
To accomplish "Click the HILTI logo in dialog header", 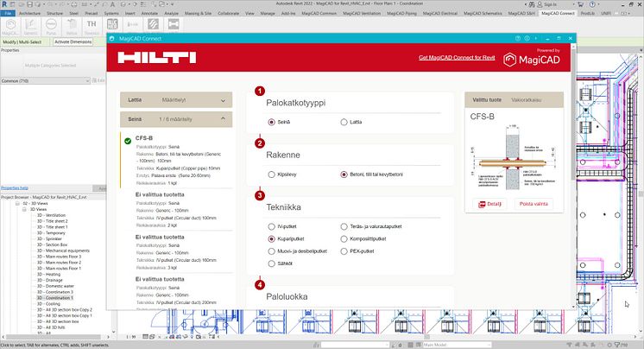I will pyautogui.click(x=157, y=58).
